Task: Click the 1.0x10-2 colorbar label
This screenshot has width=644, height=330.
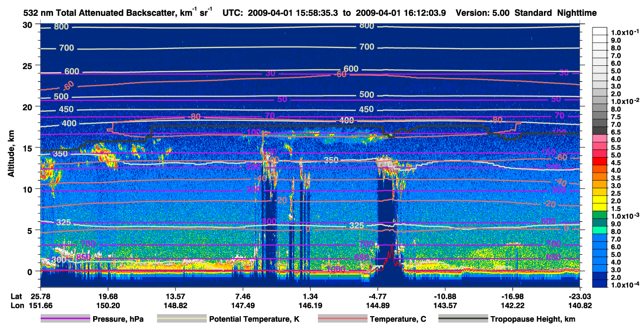Action: click(625, 100)
